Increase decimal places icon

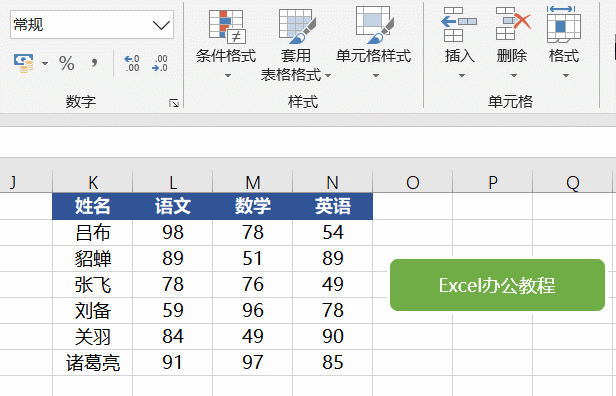tap(132, 63)
